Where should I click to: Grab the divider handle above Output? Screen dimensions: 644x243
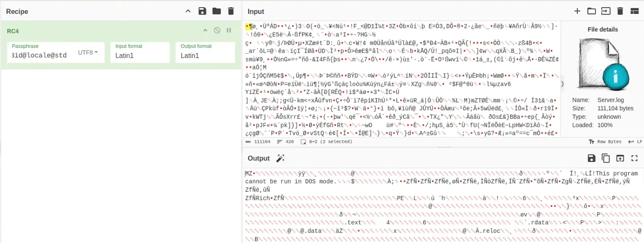tap(443, 147)
